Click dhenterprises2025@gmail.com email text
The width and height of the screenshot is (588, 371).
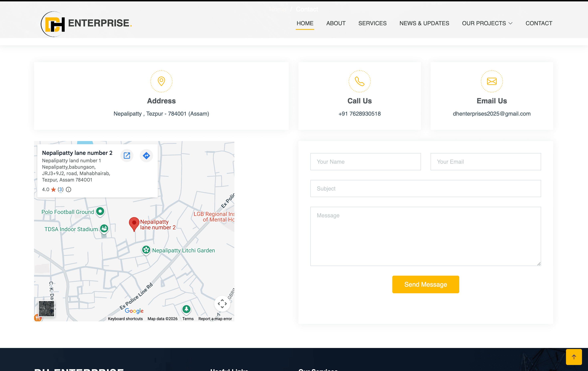491,114
